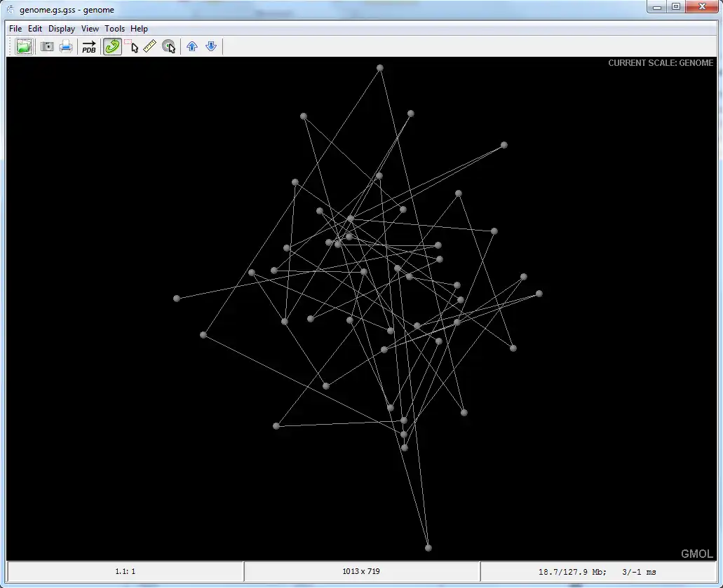Grab the toolbar dotted handle
The image size is (723, 588).
[x=11, y=46]
